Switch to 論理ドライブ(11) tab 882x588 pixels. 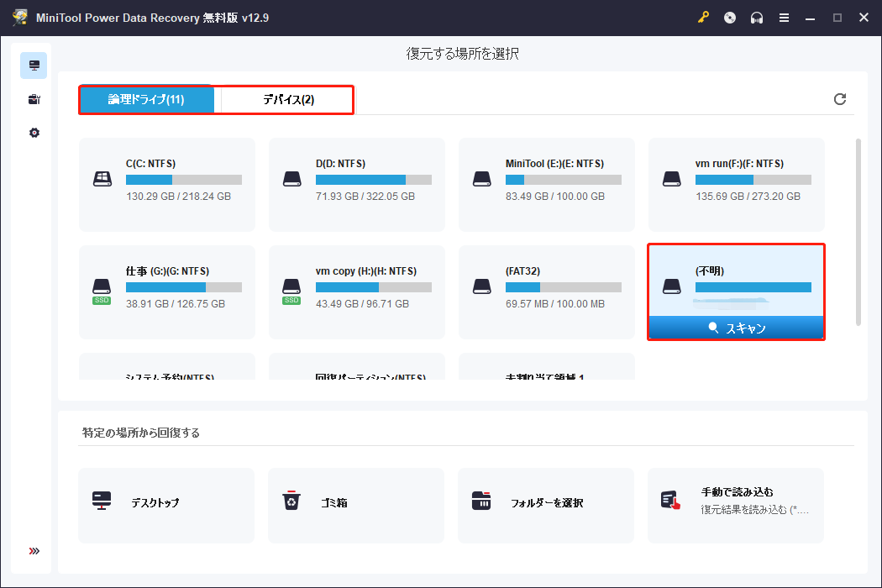[146, 100]
